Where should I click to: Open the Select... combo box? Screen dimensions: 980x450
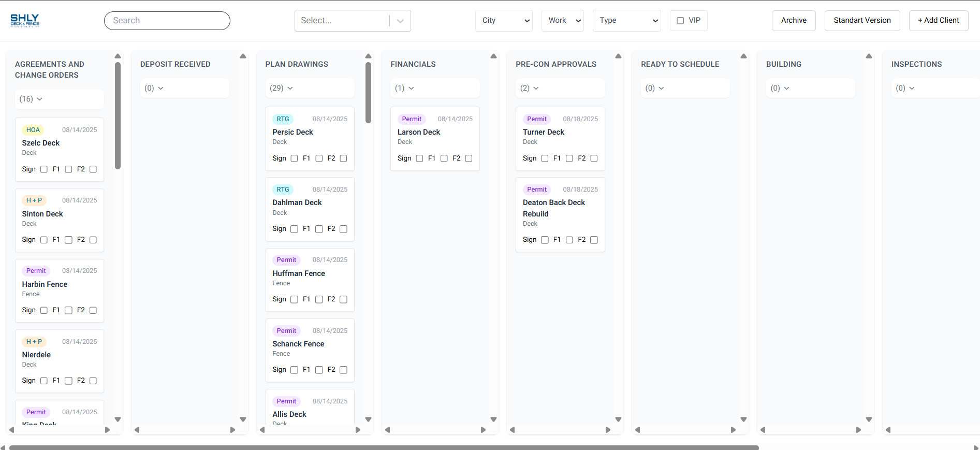353,21
